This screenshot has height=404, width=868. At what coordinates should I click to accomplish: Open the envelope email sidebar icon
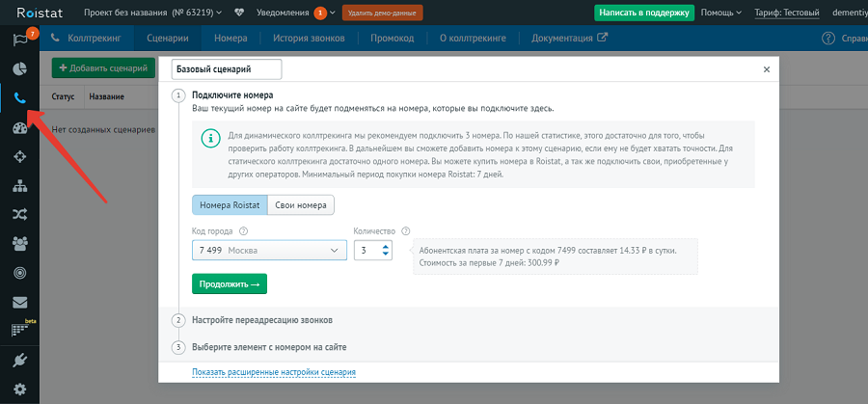click(x=20, y=302)
